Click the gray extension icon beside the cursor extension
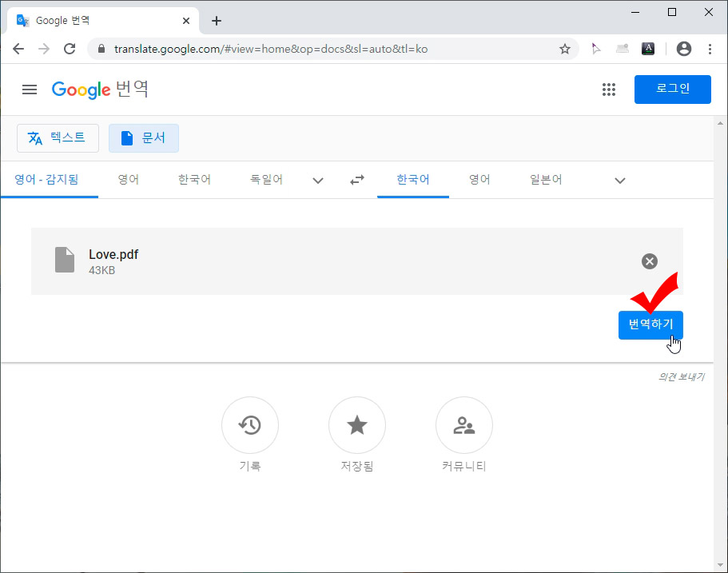 [623, 48]
